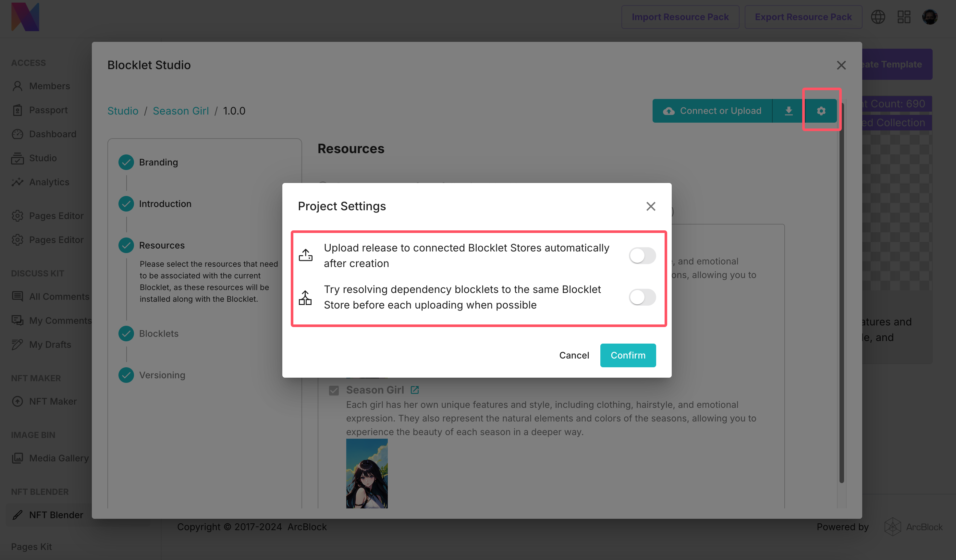Screen dimensions: 956x560
Task: Click the cloud icon on Connect or Upload
Action: click(x=668, y=111)
